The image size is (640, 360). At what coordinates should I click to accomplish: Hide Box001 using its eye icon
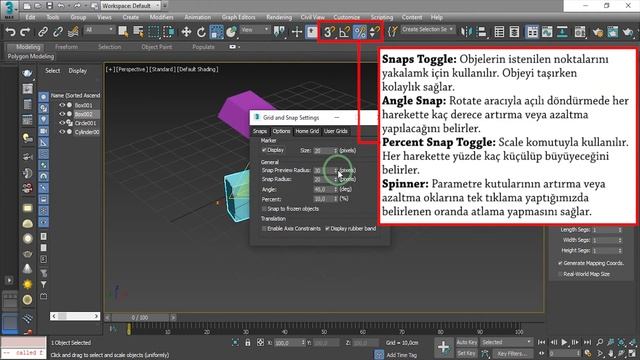click(x=62, y=105)
